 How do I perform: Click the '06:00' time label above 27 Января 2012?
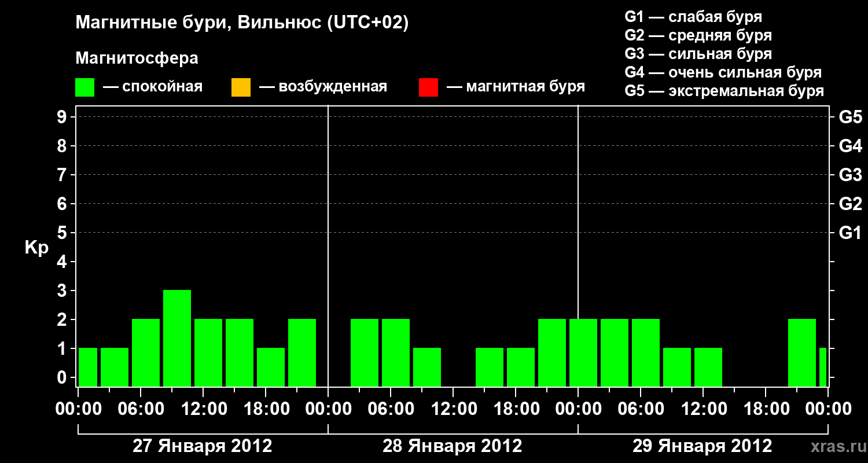pyautogui.click(x=141, y=409)
